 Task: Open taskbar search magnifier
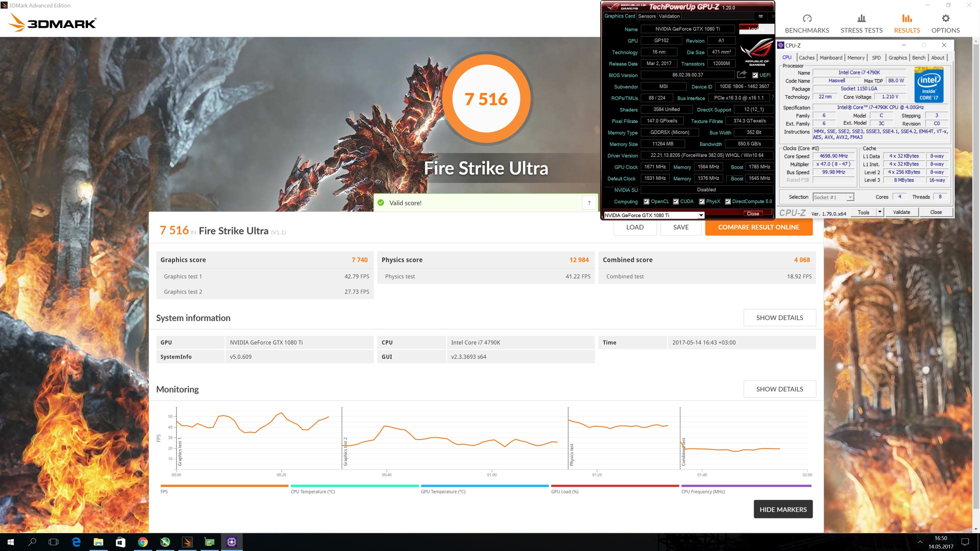pos(33,542)
